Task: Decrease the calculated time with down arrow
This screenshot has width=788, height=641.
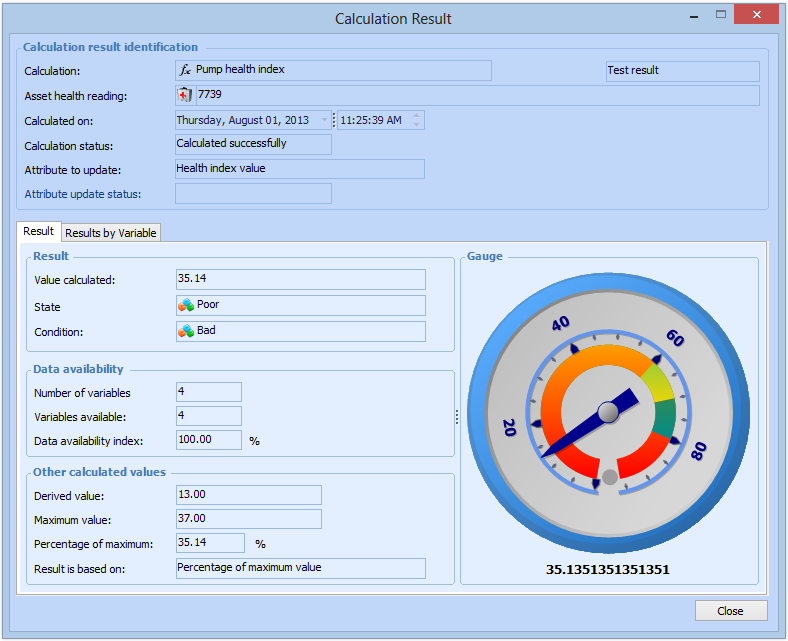Action: (417, 125)
